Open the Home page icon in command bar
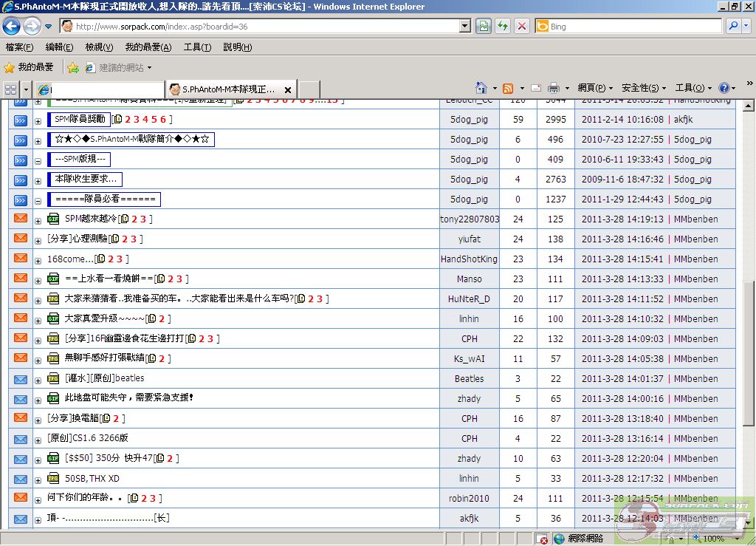This screenshot has height=546, width=756. pyautogui.click(x=481, y=88)
